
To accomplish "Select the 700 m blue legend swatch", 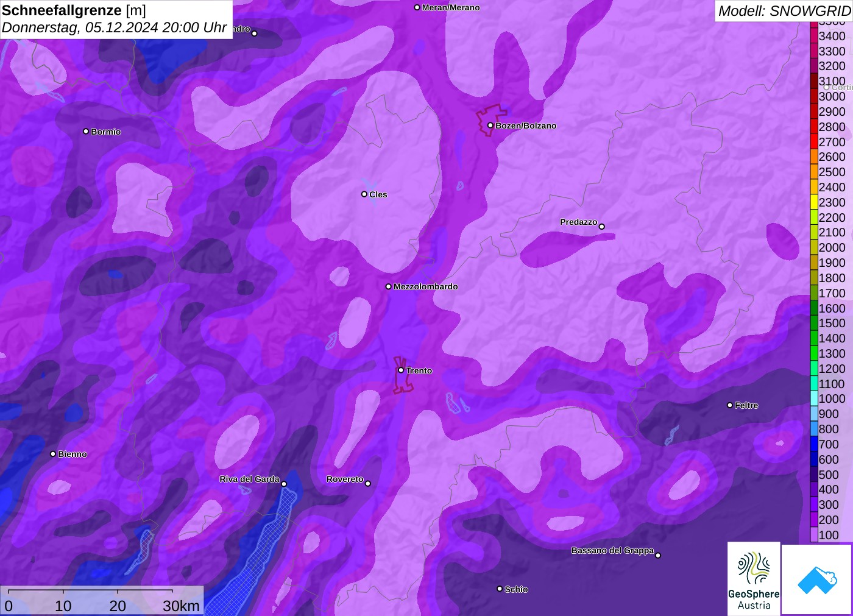I will 814,444.
